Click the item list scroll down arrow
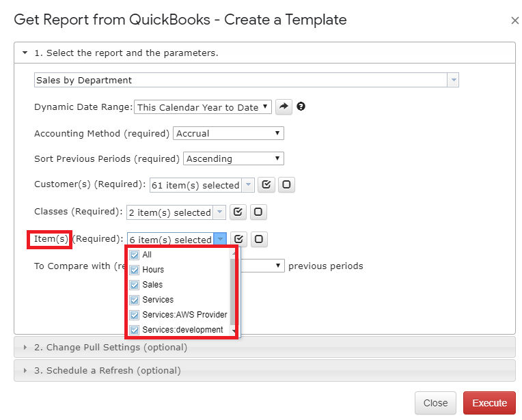The width and height of the screenshot is (522, 420). pyautogui.click(x=234, y=331)
